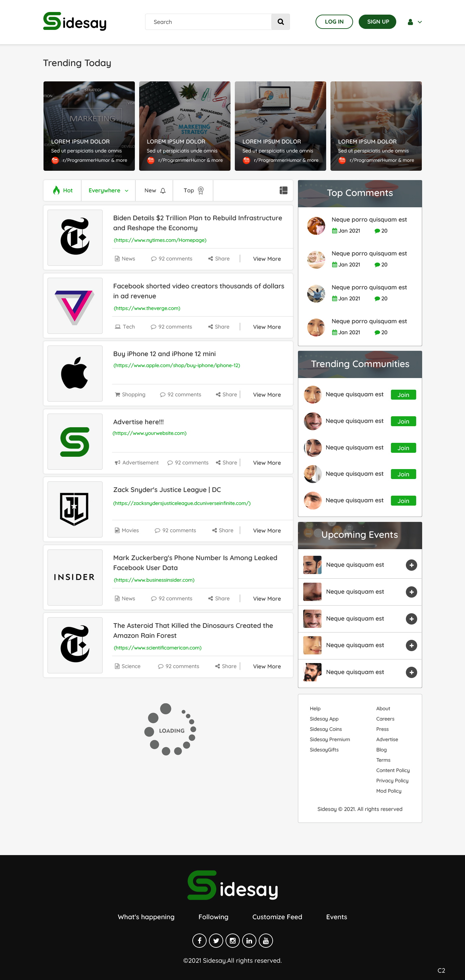Add the first upcoming event with plus icon
Viewport: 465px width, 980px height.
(412, 565)
